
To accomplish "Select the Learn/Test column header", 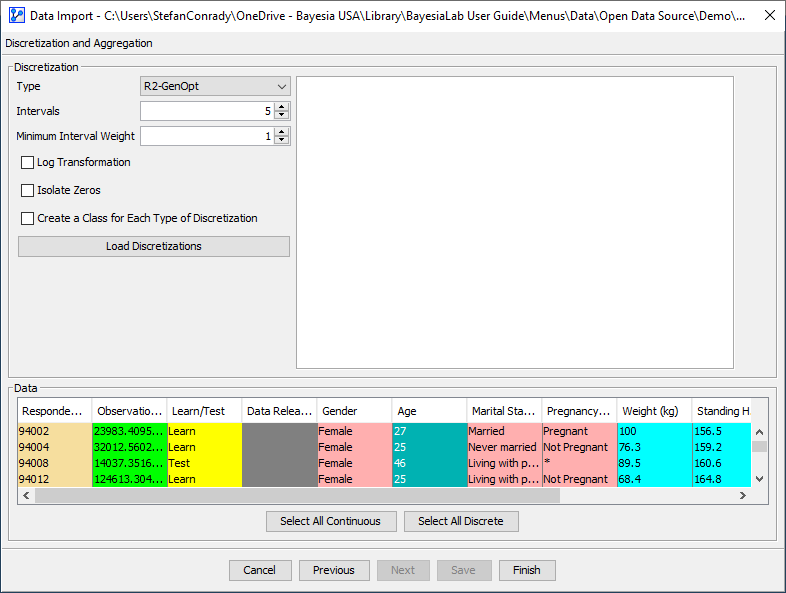I will click(205, 411).
